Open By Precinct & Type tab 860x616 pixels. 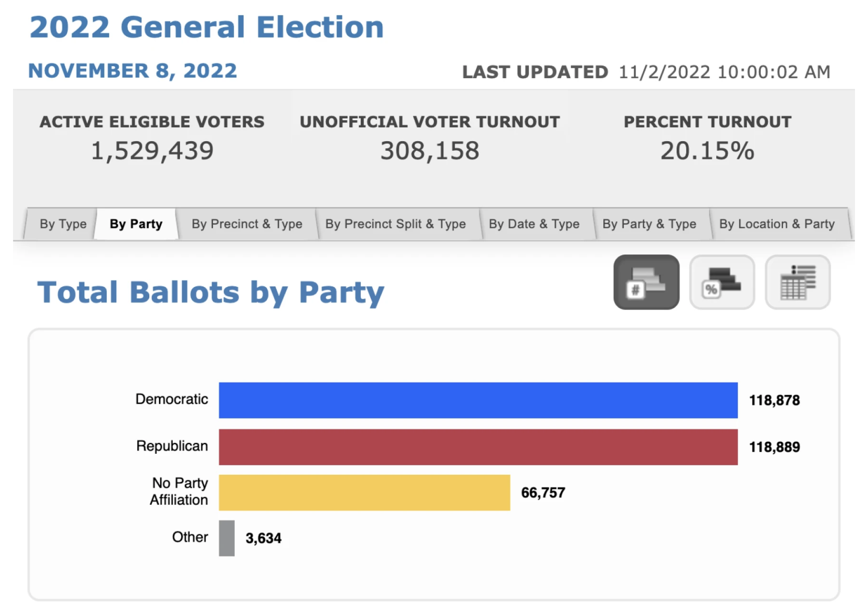click(247, 224)
